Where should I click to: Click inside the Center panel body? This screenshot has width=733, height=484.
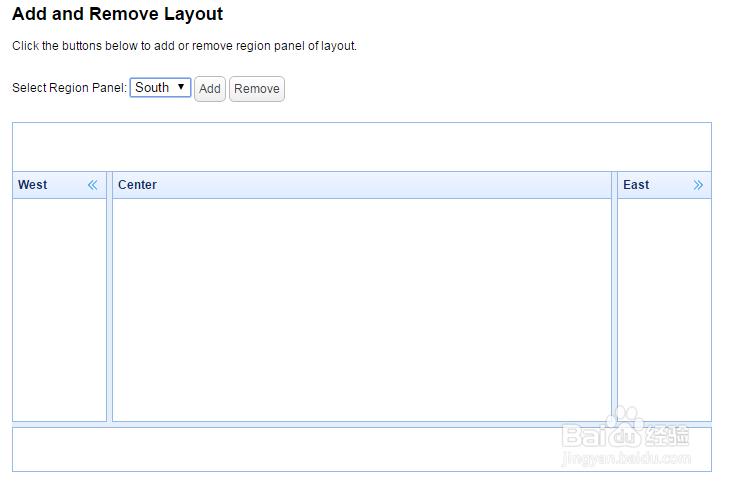361,310
